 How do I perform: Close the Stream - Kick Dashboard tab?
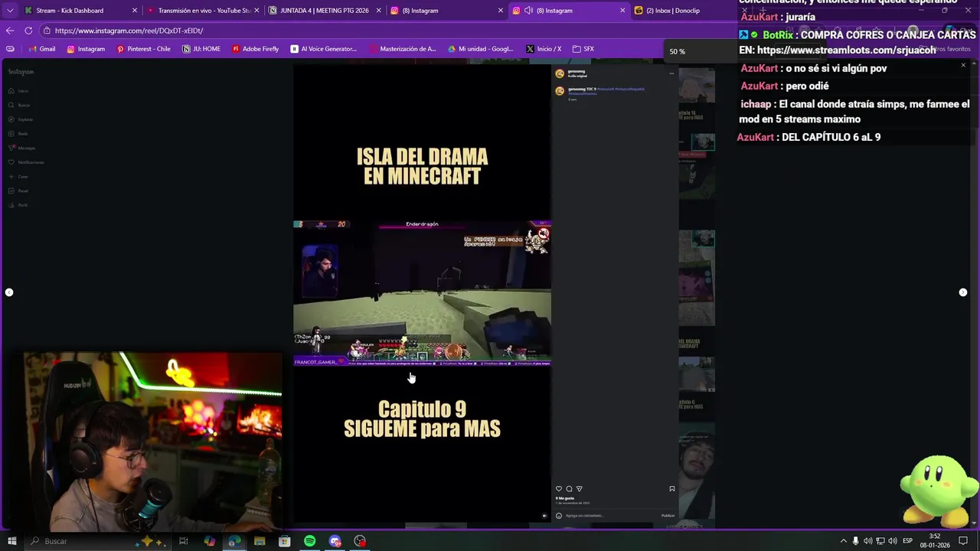[135, 11]
